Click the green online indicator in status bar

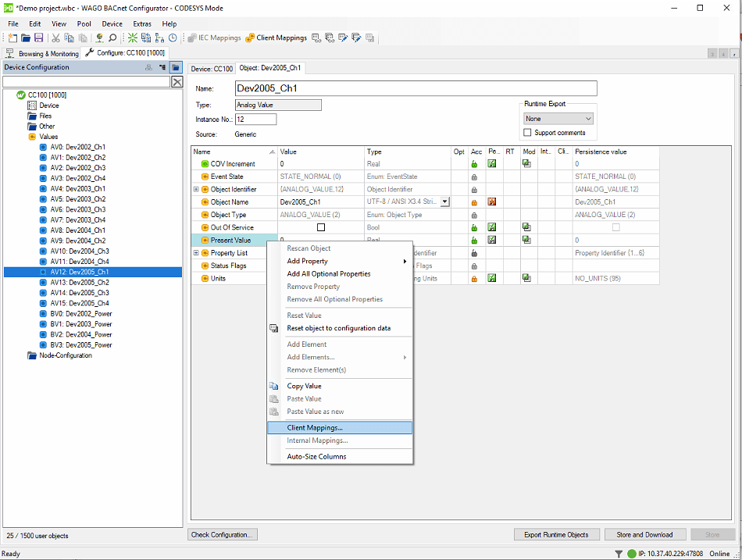tap(632, 554)
